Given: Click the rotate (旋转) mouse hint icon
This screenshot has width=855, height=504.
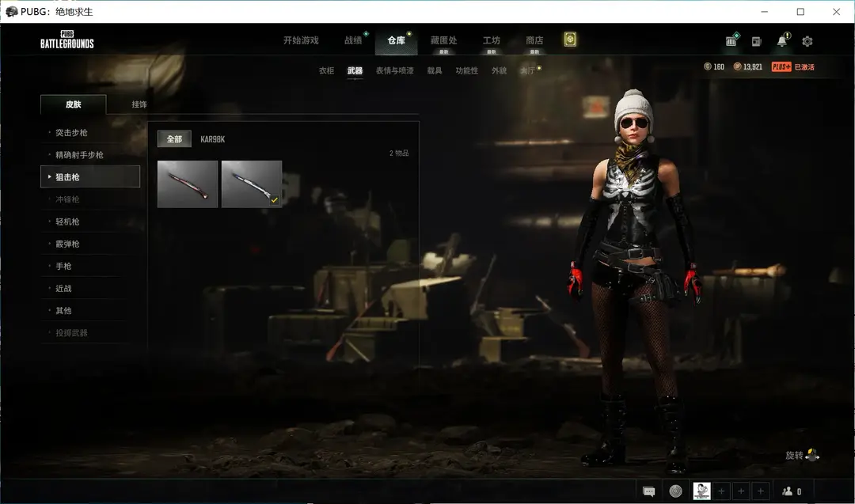Looking at the screenshot, I should [812, 455].
